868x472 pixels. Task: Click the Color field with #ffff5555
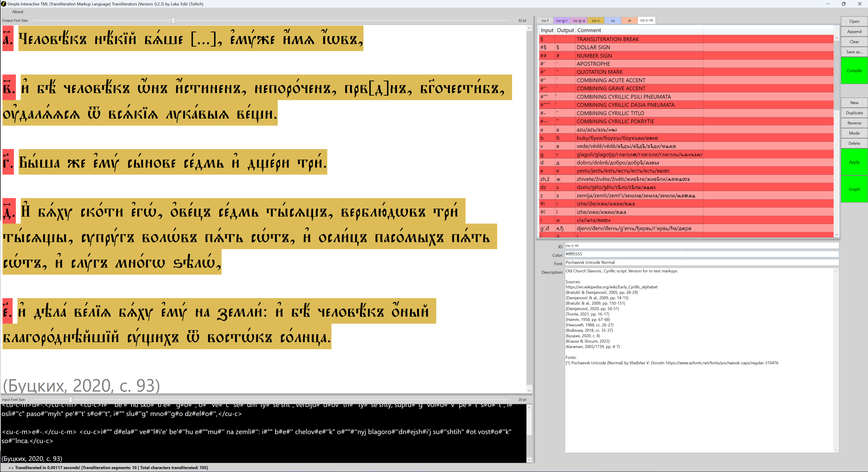pos(701,254)
